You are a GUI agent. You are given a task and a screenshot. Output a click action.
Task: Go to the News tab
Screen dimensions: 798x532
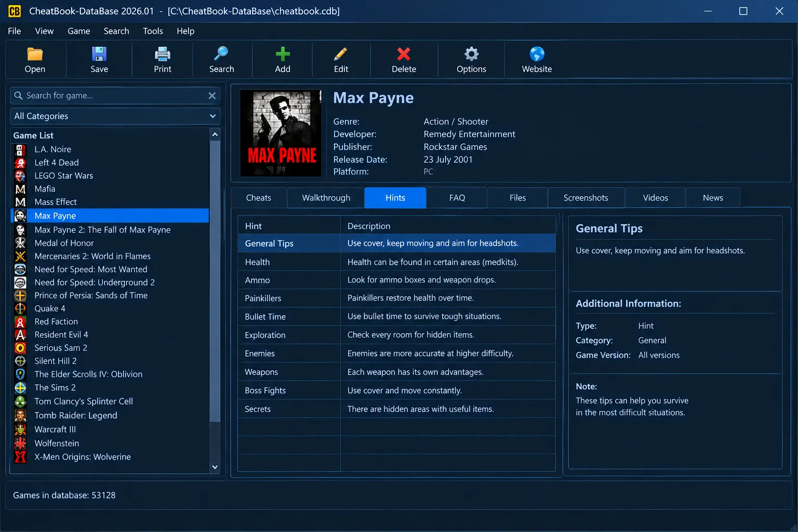[x=713, y=198]
